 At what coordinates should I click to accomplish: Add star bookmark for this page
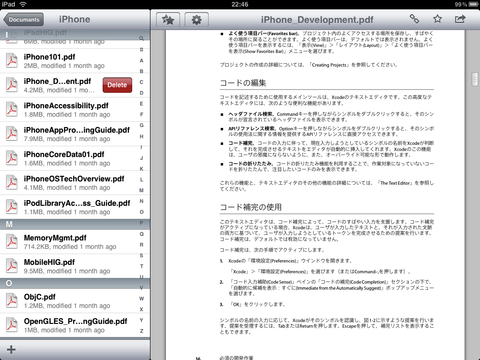pyautogui.click(x=437, y=19)
